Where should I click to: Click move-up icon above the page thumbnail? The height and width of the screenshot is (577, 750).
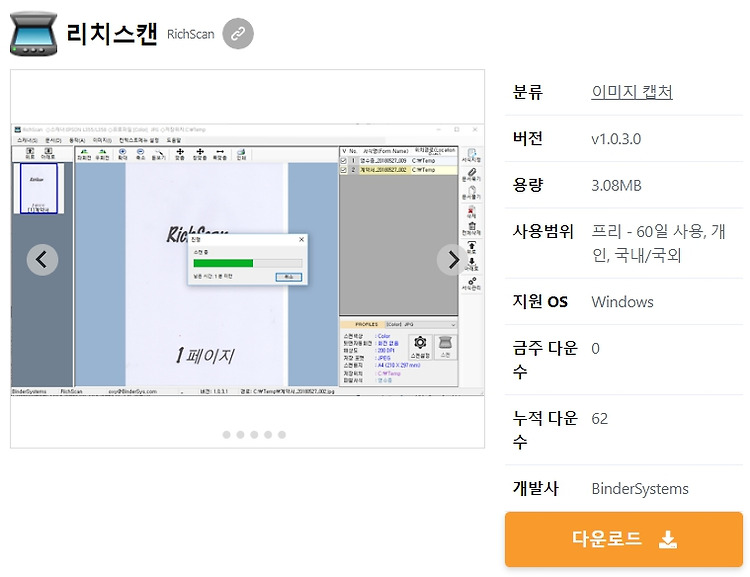(x=30, y=154)
